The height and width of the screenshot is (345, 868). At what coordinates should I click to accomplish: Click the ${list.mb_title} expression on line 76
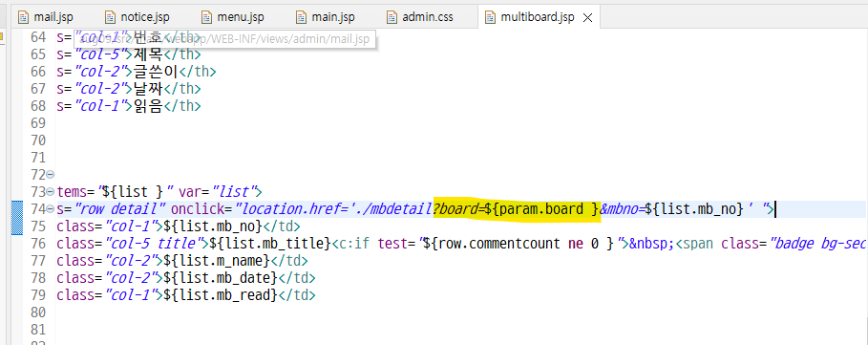[269, 243]
